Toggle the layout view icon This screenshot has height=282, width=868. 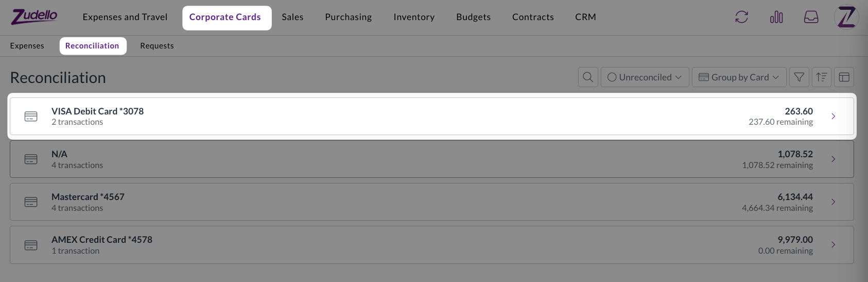coord(844,77)
